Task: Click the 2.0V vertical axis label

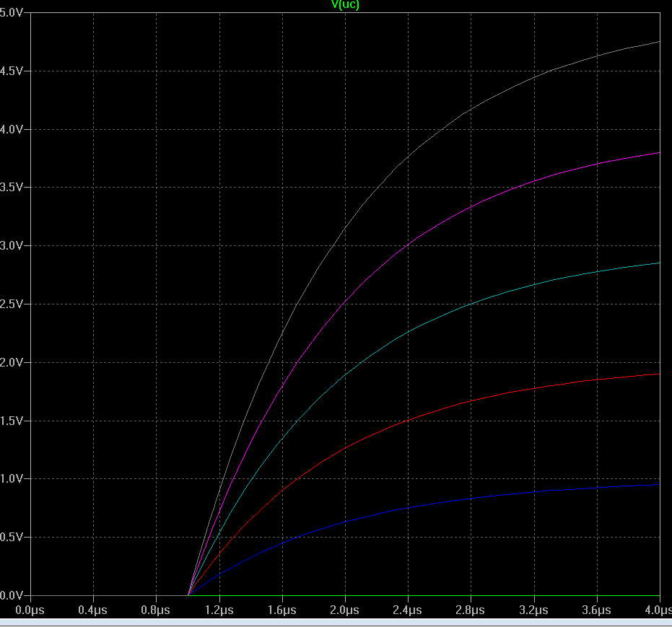Action: pos(11,362)
